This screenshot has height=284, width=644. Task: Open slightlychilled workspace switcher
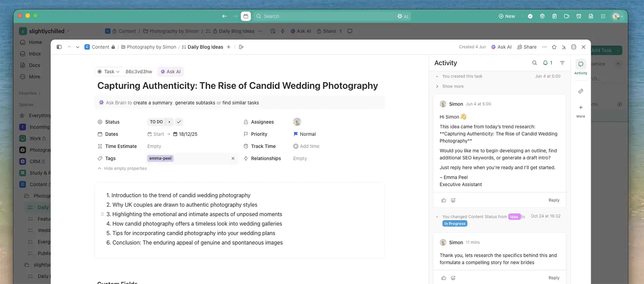(x=47, y=31)
